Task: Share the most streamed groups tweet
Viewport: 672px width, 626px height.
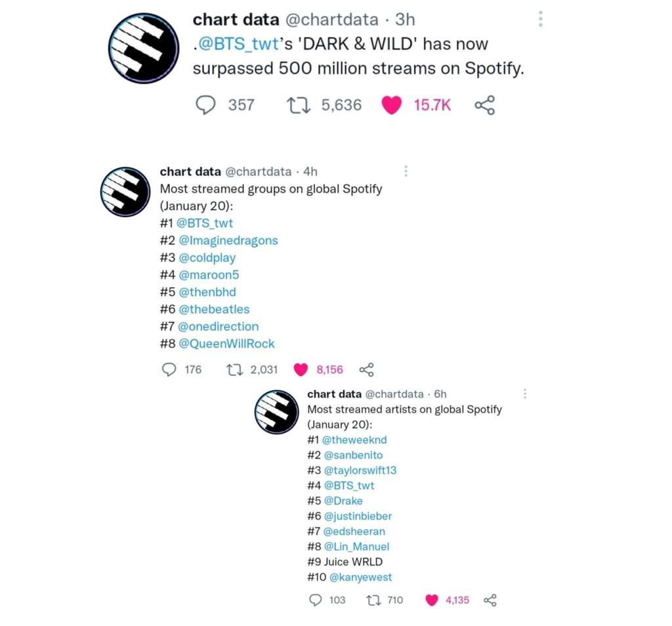Action: coord(366,369)
